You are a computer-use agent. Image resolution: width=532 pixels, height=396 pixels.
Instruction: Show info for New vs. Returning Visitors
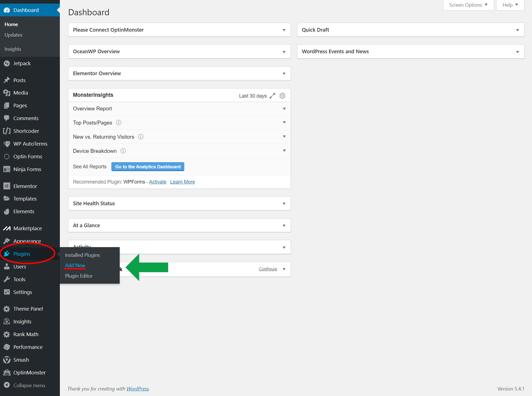tap(141, 137)
